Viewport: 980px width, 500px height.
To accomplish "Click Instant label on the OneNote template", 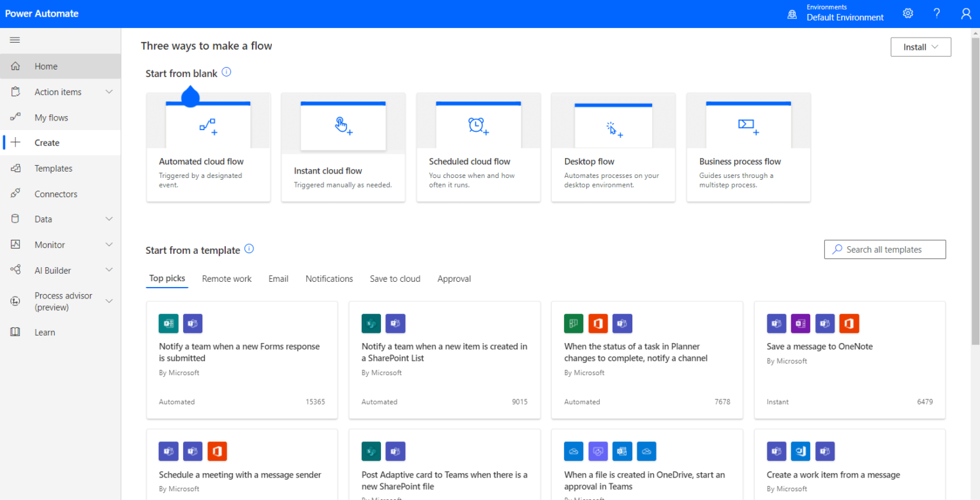I will click(x=778, y=402).
